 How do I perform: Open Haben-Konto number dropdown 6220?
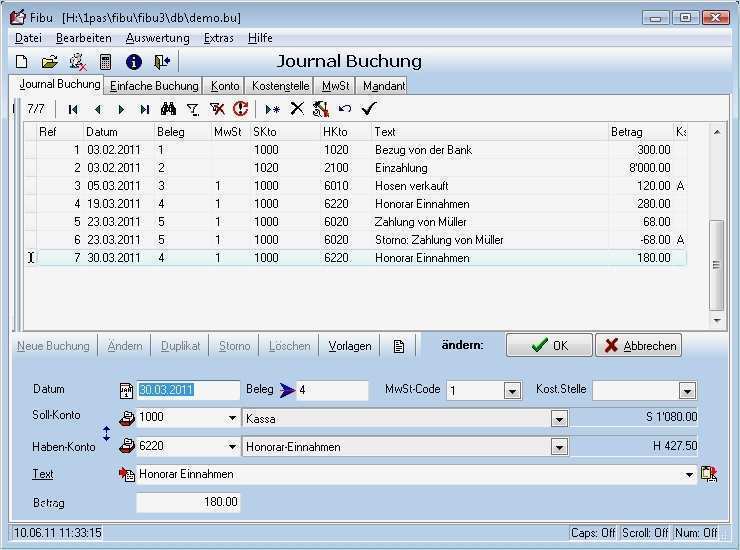pos(232,446)
